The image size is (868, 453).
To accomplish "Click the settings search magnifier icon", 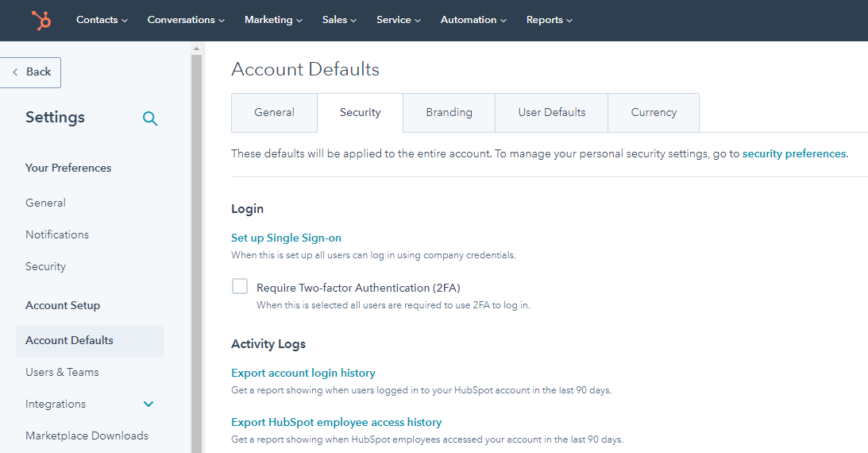I will 150,118.
